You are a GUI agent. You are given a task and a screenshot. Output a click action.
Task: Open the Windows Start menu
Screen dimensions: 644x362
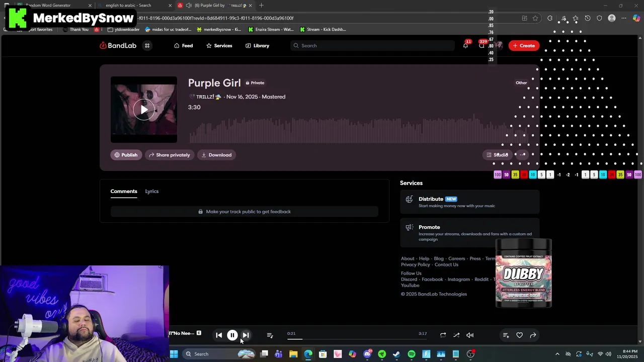[174, 354]
